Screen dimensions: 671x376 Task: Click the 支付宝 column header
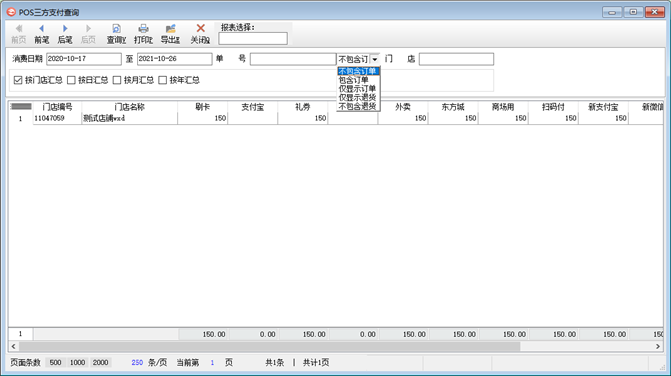(252, 107)
